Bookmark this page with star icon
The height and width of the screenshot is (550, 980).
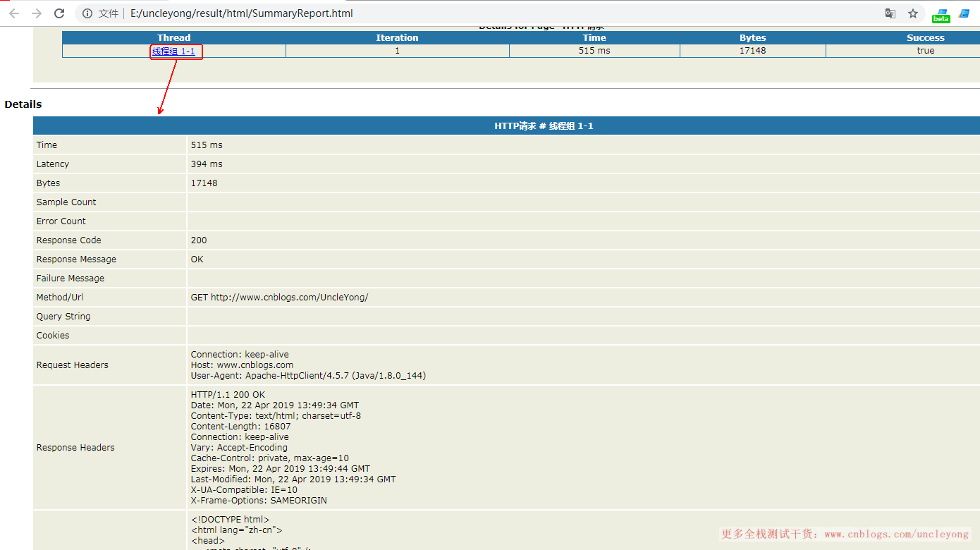[x=913, y=13]
